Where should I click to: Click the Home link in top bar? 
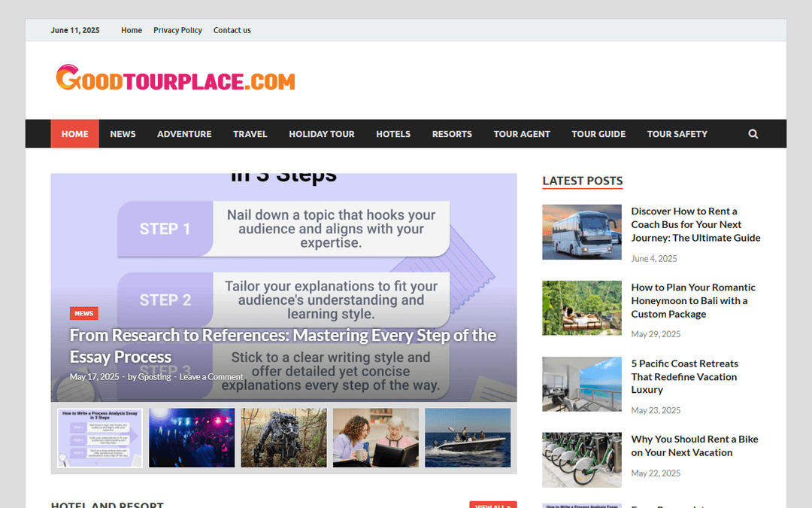point(132,30)
